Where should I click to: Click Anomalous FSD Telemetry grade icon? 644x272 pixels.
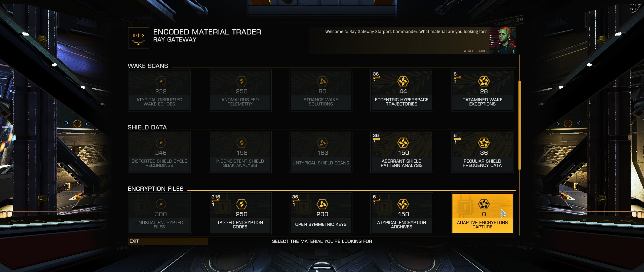click(242, 81)
